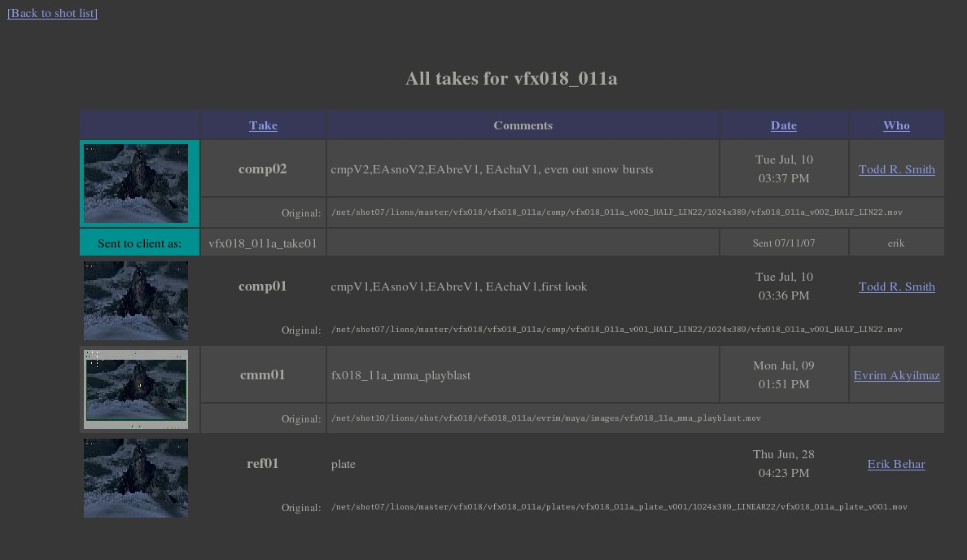The height and width of the screenshot is (560, 967).
Task: Click the Back to shot list link
Action: (52, 13)
